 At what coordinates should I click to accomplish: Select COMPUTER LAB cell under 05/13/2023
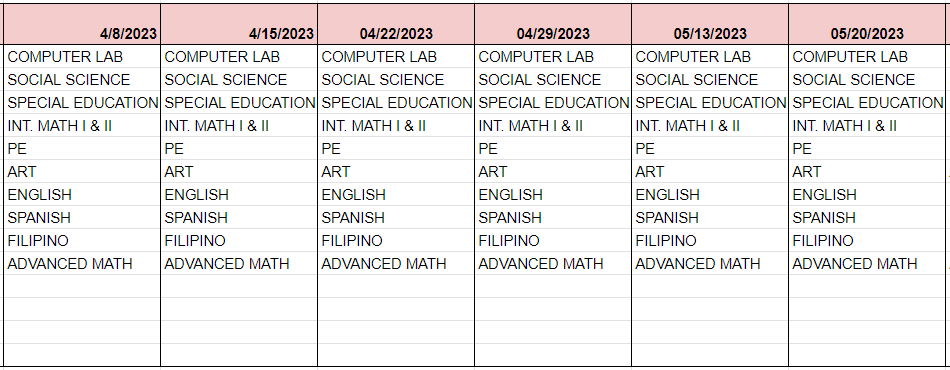pos(709,57)
